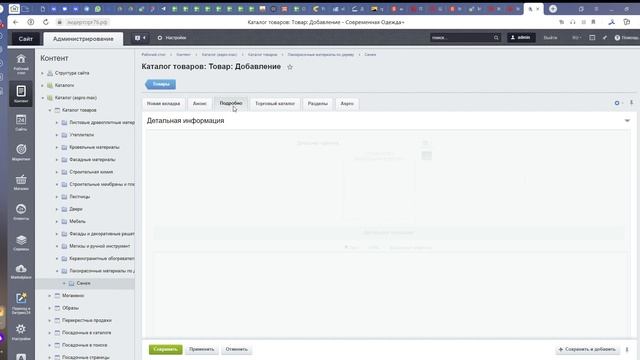Viewport: 640px width, 360px height.
Task: Click the browser home icon
Action: tap(14, 8)
